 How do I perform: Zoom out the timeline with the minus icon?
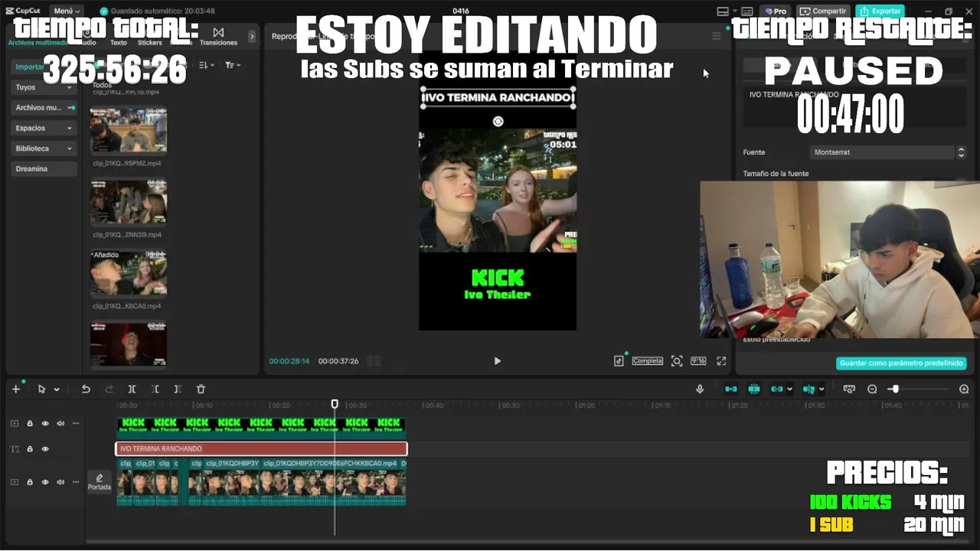(x=872, y=389)
